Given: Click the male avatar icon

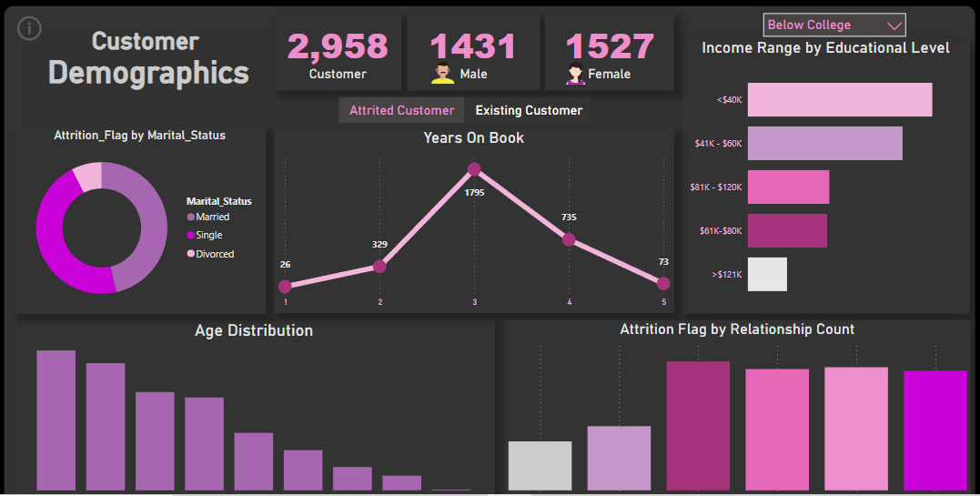Looking at the screenshot, I should click(442, 75).
